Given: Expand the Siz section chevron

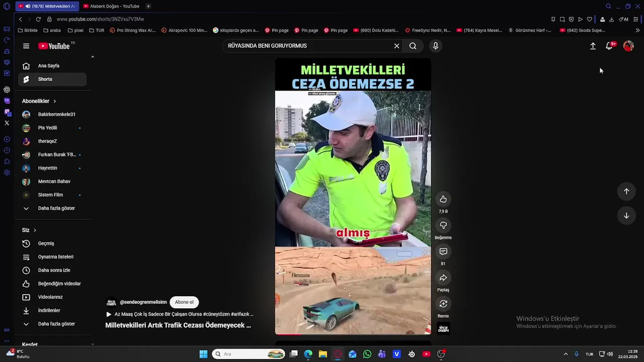Looking at the screenshot, I should click(x=35, y=230).
